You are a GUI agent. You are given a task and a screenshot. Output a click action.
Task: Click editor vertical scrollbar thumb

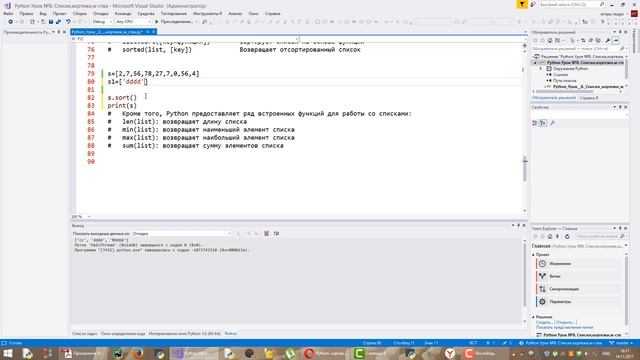point(524,168)
